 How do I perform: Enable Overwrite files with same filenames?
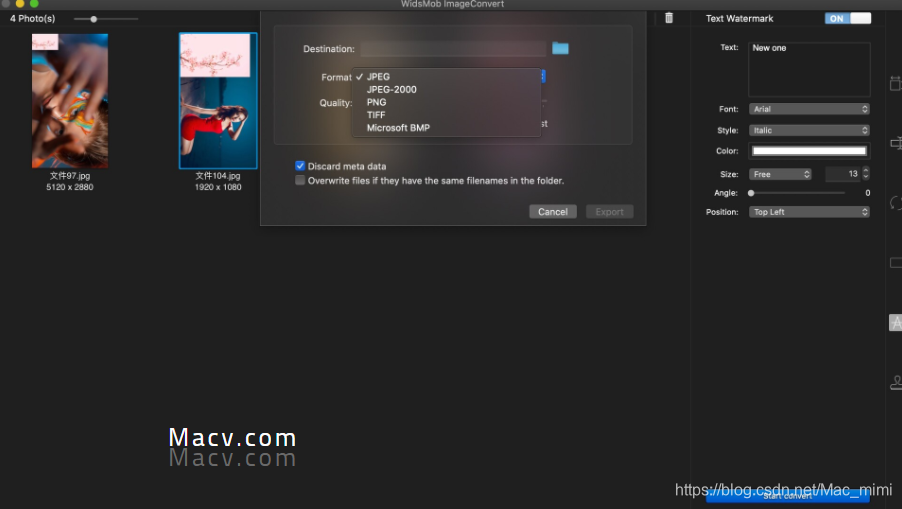(300, 181)
